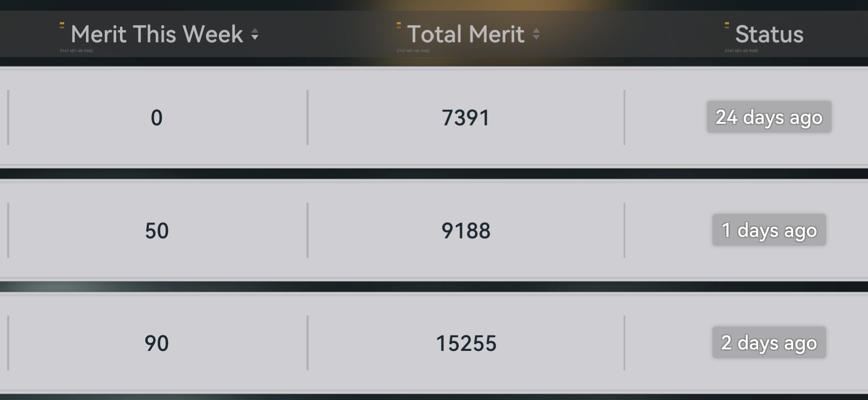The width and height of the screenshot is (868, 400).
Task: Click the Total Merit header
Action: (465, 34)
